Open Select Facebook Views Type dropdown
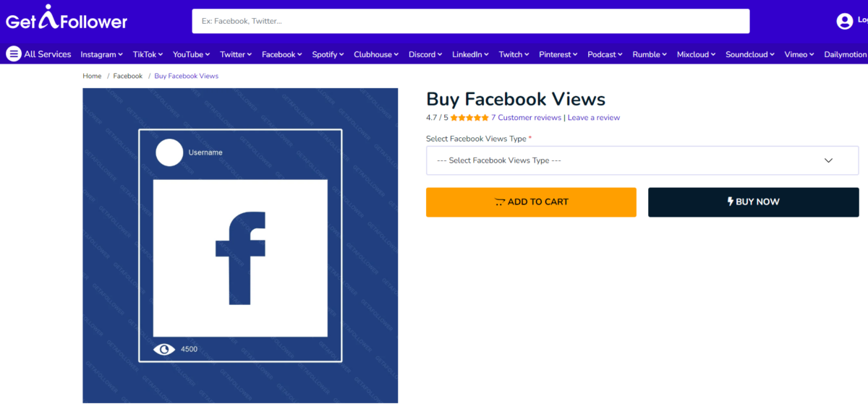 [642, 160]
